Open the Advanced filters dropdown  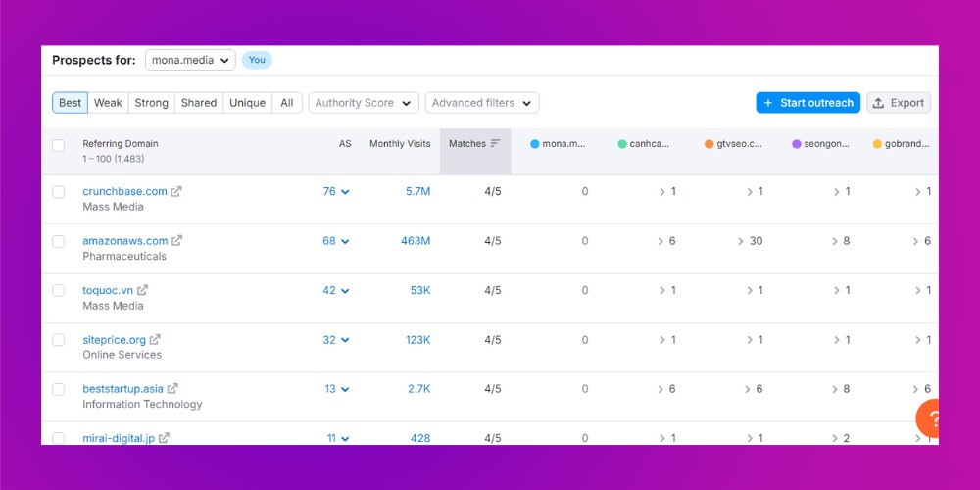pos(482,103)
